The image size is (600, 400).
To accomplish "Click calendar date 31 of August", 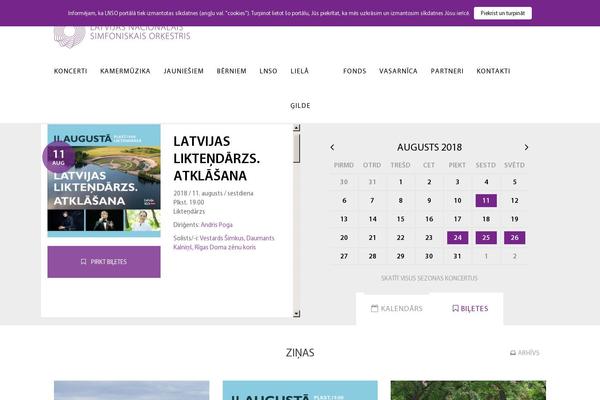I will click(458, 256).
